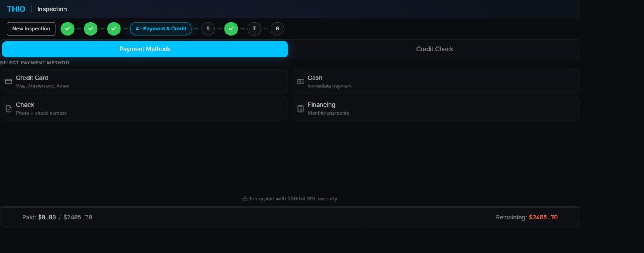Viewport: 644px width, 253px height.
Task: Click the 'Immediate payment' subtitle
Action: tap(329, 86)
